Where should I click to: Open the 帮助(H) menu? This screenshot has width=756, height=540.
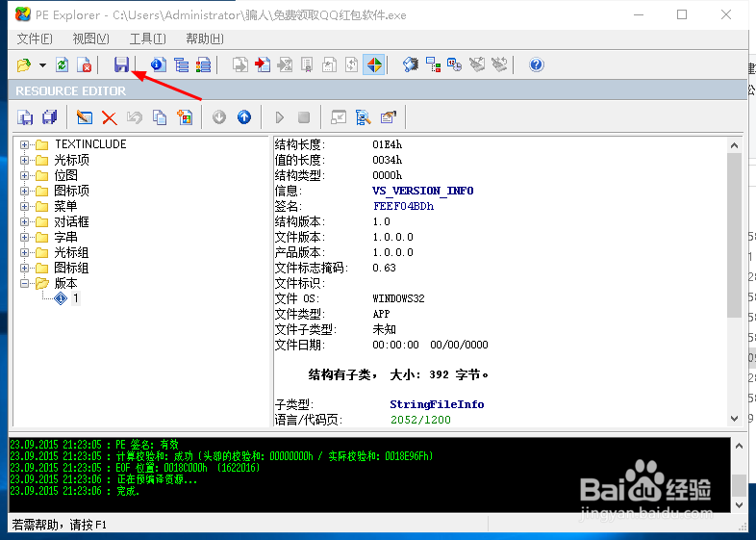coord(205,39)
